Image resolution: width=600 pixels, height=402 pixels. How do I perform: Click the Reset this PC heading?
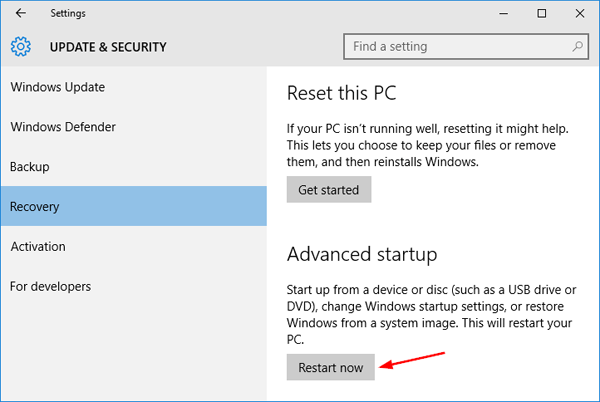pos(341,94)
